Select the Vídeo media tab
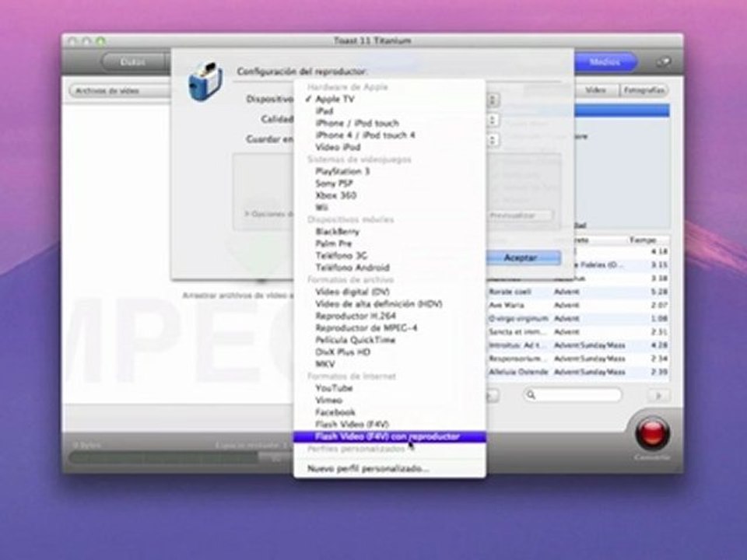The height and width of the screenshot is (560, 747). 596,90
